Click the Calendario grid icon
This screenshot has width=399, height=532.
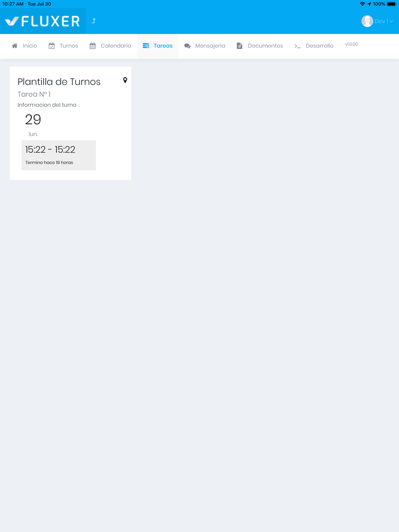(x=93, y=46)
